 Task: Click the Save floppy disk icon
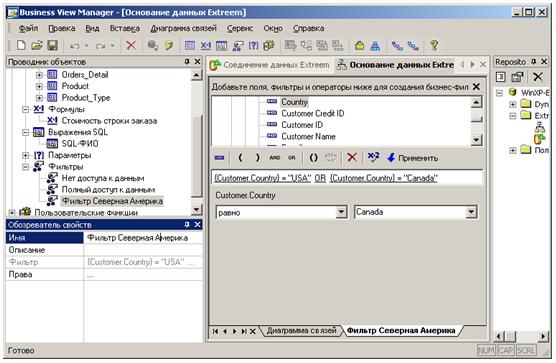click(x=52, y=45)
